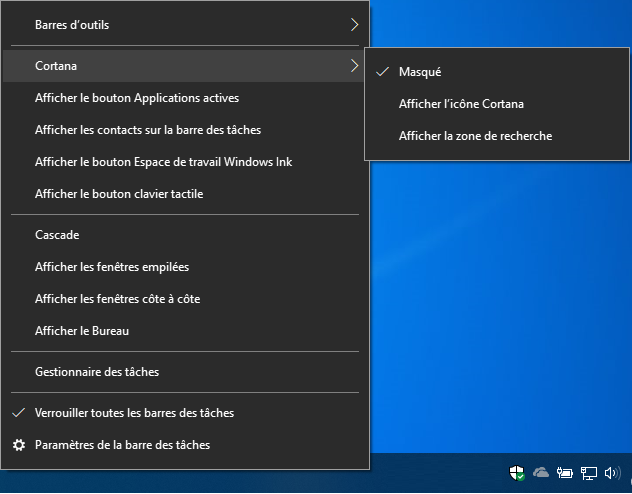
Task: Select the Masqué option in Cortana submenu
Action: (497, 72)
